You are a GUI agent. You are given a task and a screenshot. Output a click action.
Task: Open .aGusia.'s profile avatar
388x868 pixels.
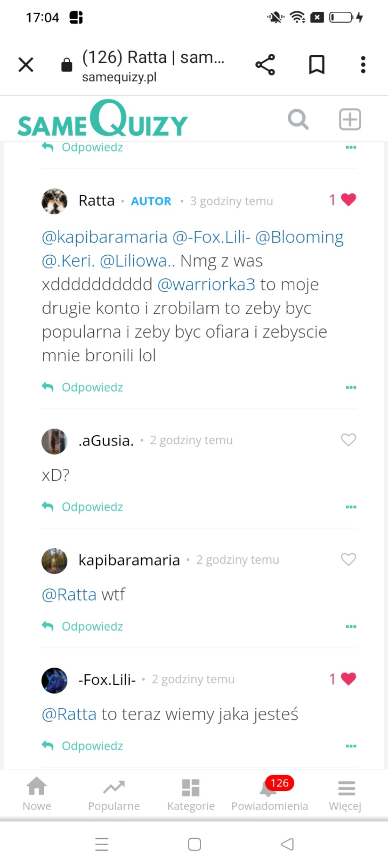[54, 441]
